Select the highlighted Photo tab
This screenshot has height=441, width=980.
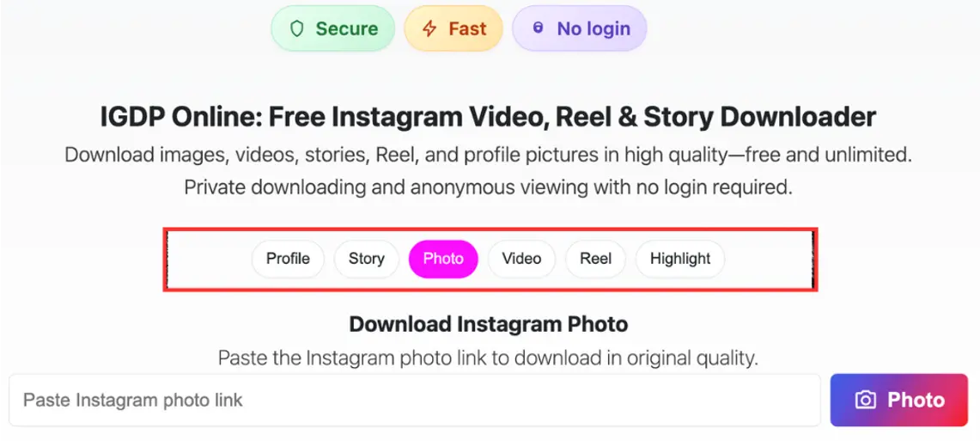click(443, 259)
